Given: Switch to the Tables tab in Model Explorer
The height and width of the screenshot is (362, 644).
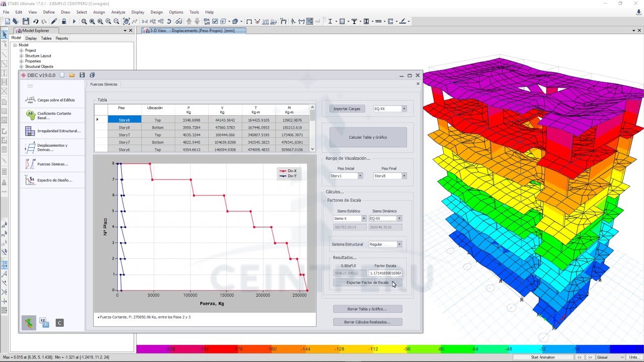Looking at the screenshot, I should pyautogui.click(x=46, y=38).
